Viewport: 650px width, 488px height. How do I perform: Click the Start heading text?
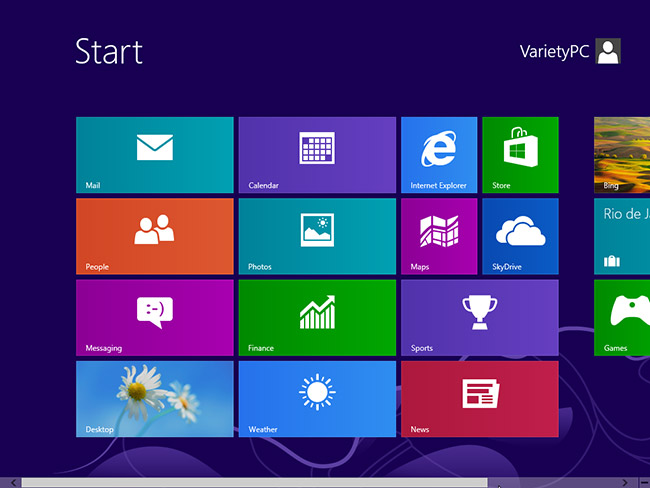pos(109,51)
